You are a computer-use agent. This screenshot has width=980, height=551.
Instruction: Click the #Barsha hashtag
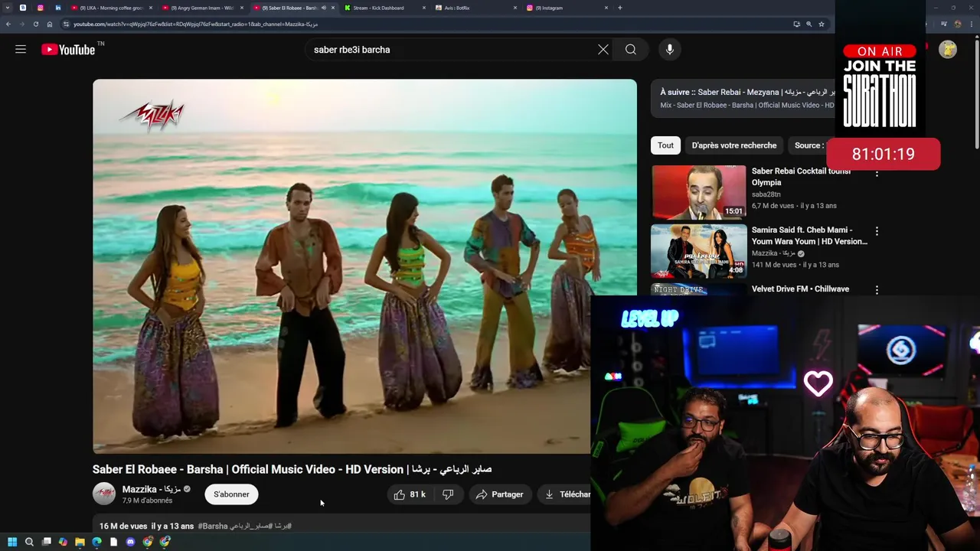(x=213, y=526)
